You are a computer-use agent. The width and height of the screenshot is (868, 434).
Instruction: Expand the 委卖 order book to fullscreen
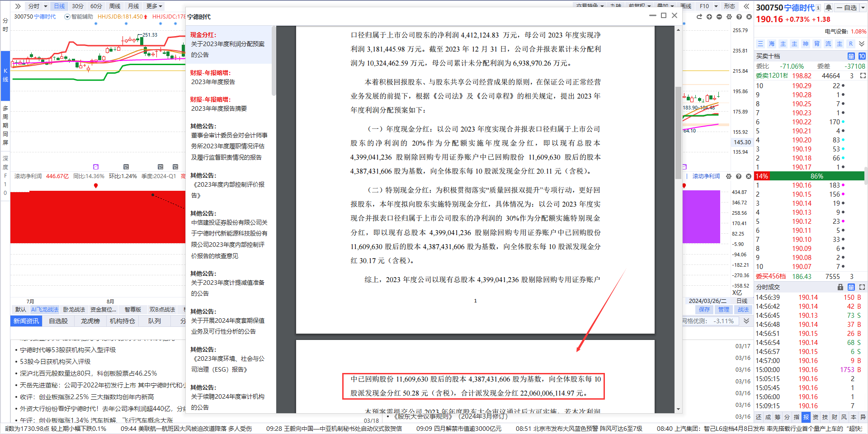(x=863, y=75)
